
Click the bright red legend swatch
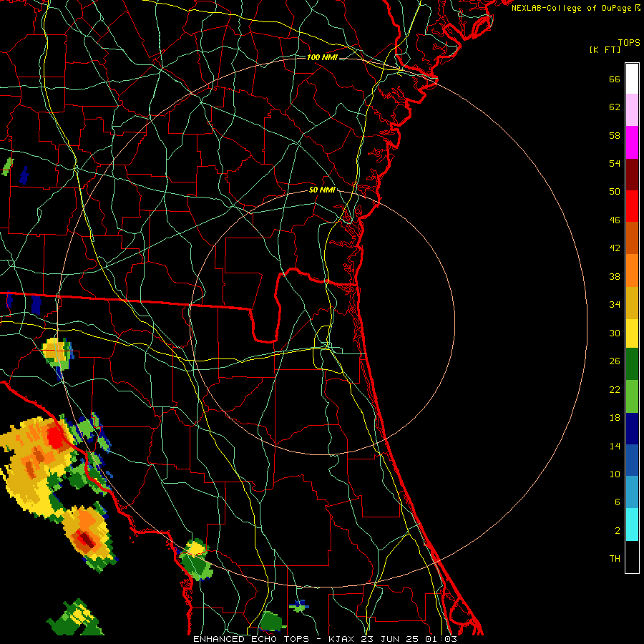(632, 206)
